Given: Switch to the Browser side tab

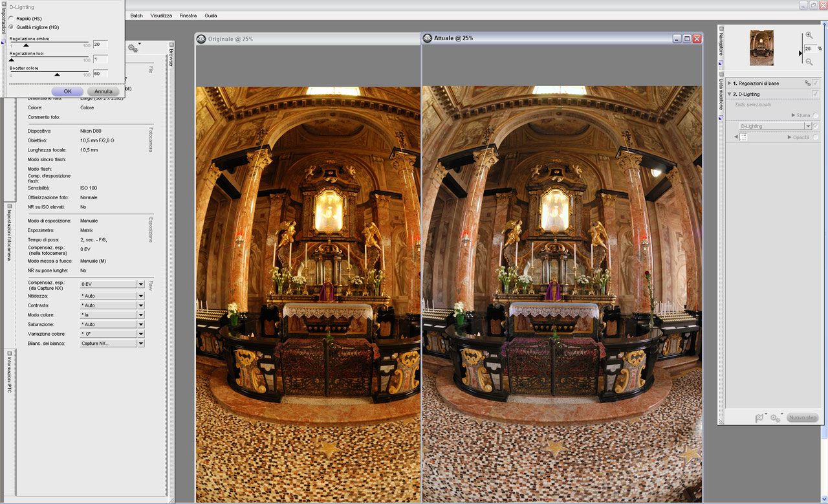Looking at the screenshot, I should (171, 58).
